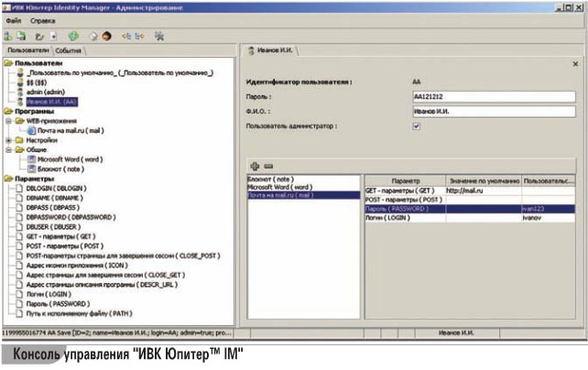Screen dimensions: 588x370
Task: Select Блокнот ( note ) in the user programs list
Action: tap(304, 180)
